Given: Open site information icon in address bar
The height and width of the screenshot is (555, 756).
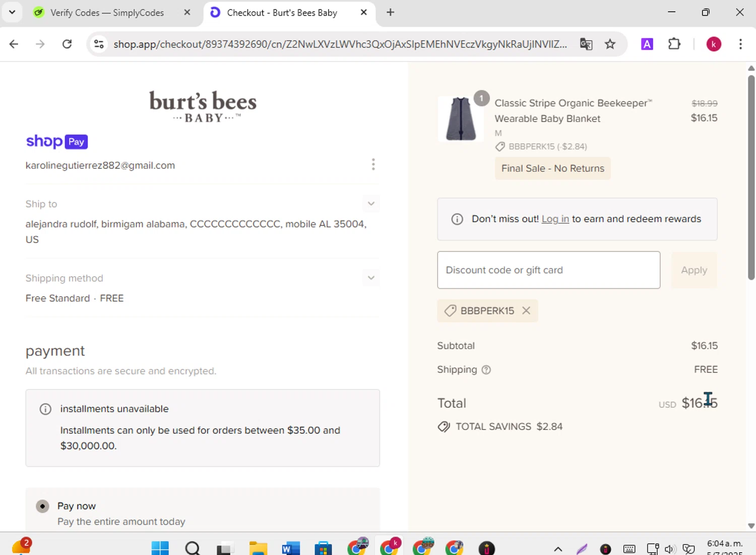Looking at the screenshot, I should coord(99,44).
